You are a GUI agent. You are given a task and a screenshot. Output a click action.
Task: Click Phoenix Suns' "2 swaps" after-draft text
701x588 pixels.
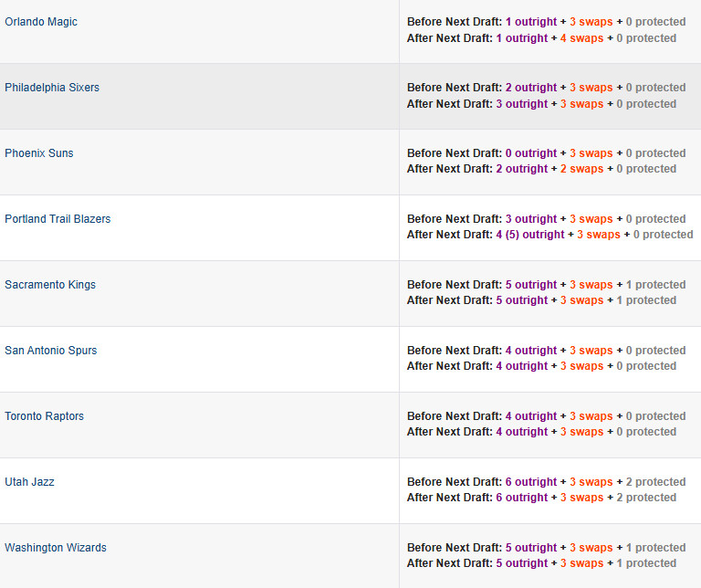pyautogui.click(x=581, y=169)
